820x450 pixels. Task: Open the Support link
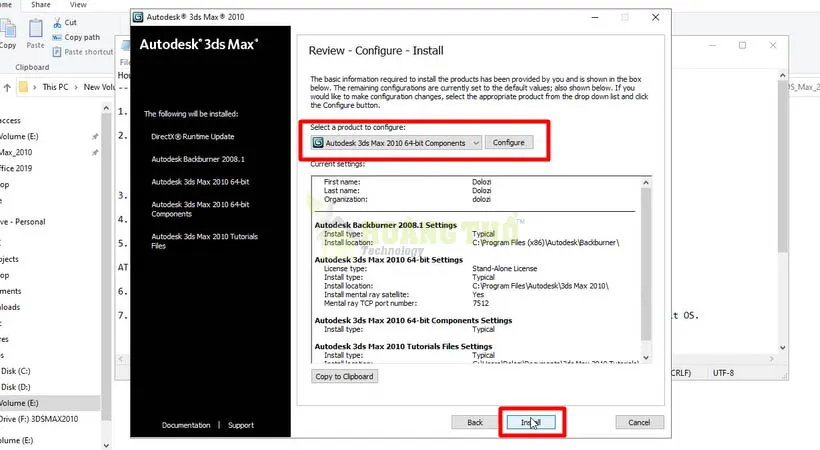coord(241,425)
